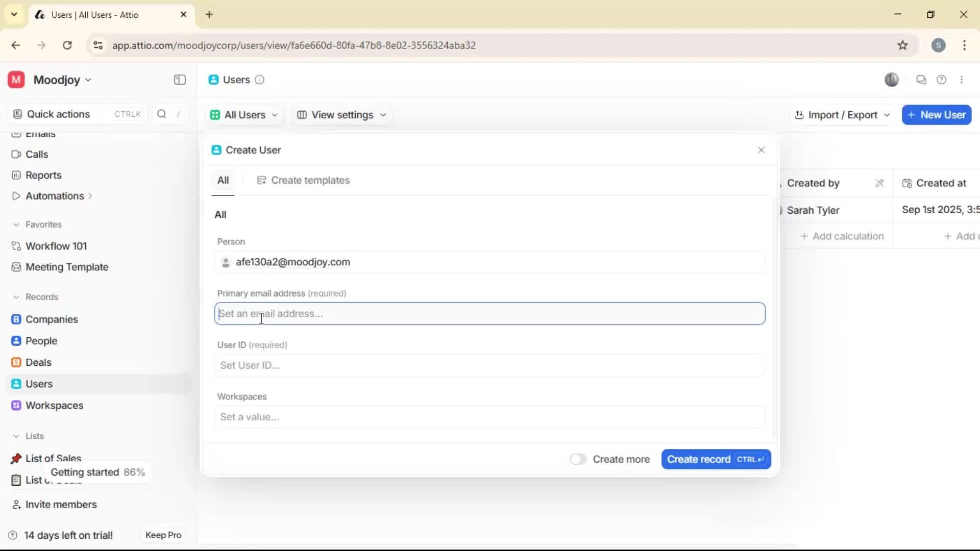Select the All tab in Create User dialog
The height and width of the screenshot is (551, 980).
tap(223, 180)
